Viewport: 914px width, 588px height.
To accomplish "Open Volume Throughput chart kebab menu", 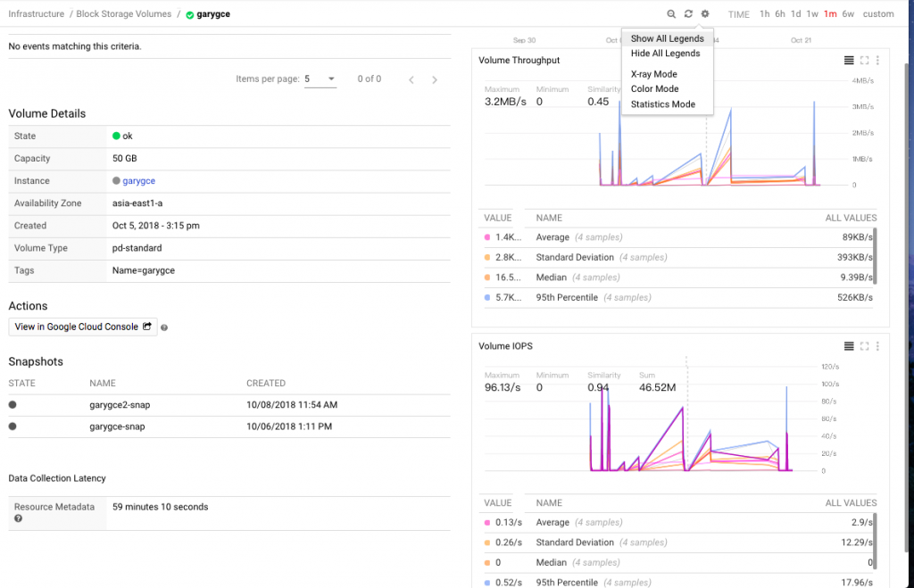I will click(x=877, y=61).
